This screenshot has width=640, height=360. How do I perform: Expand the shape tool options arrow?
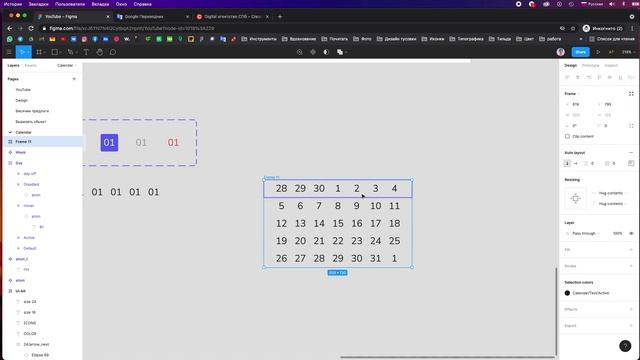pos(60,53)
